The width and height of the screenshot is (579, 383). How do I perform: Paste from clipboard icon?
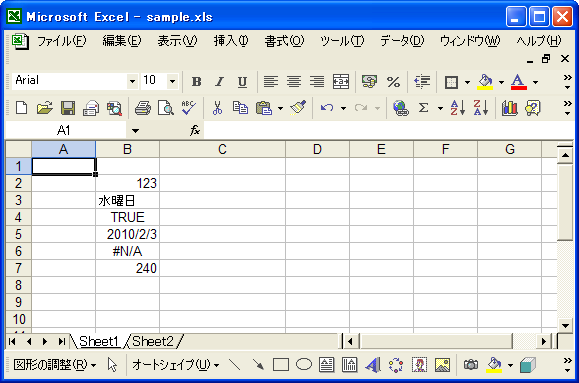click(x=264, y=108)
